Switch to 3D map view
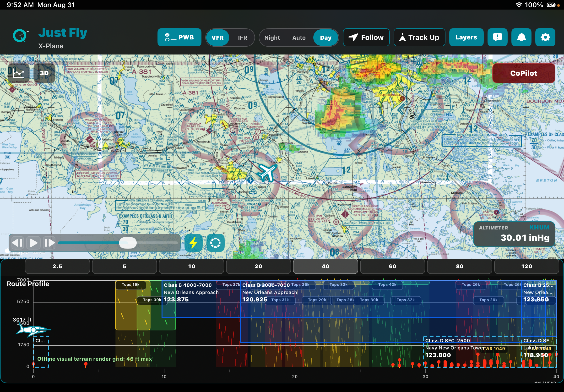 tap(44, 73)
